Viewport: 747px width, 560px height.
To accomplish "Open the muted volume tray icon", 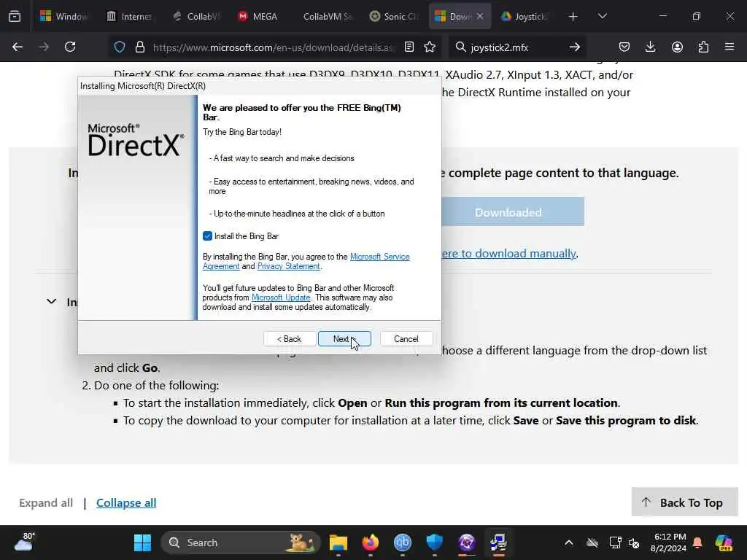I will point(634,542).
